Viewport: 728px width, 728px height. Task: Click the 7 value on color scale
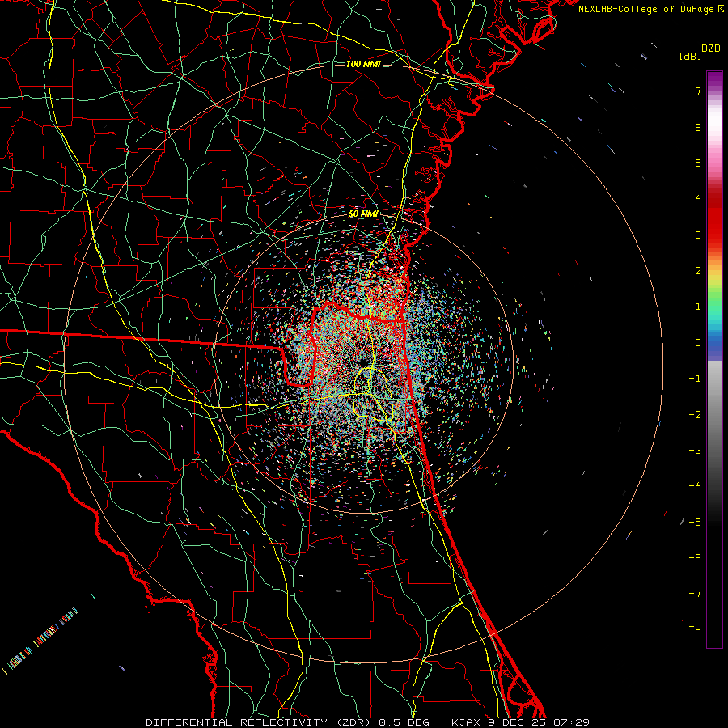pos(698,91)
